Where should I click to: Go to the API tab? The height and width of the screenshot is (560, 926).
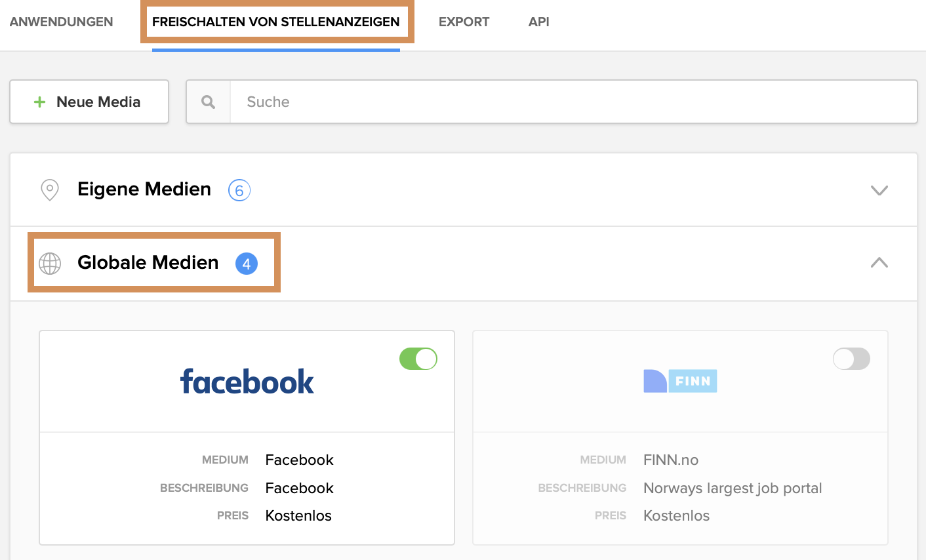(x=538, y=22)
